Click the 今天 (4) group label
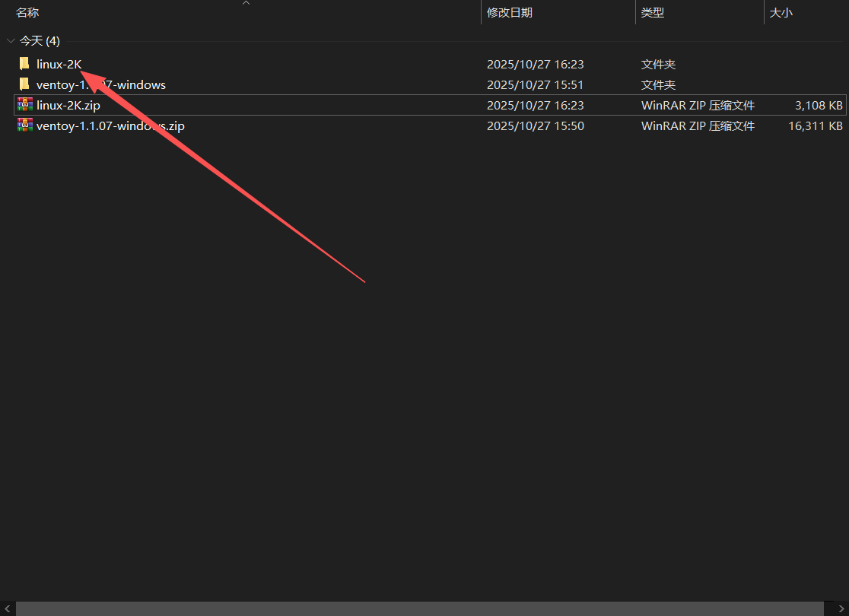The image size is (849, 616). click(40, 41)
